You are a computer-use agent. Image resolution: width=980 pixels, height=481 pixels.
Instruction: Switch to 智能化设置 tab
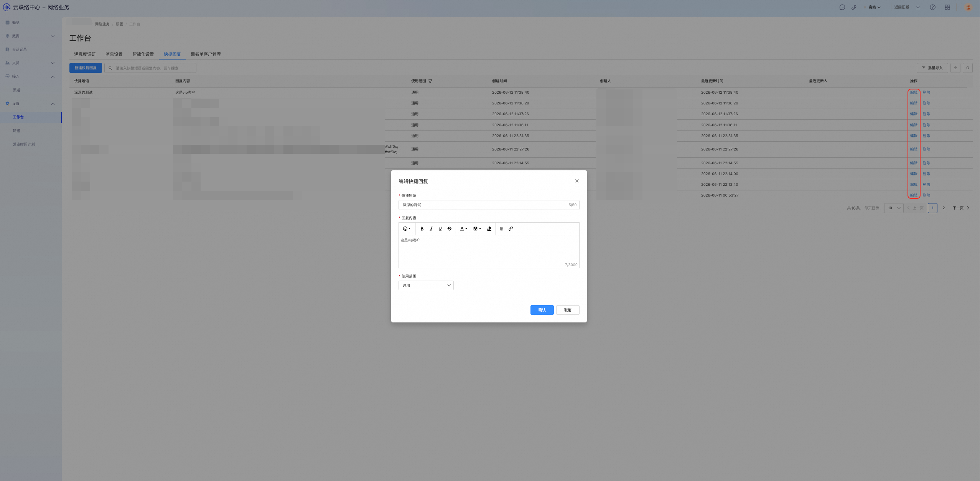pyautogui.click(x=143, y=54)
